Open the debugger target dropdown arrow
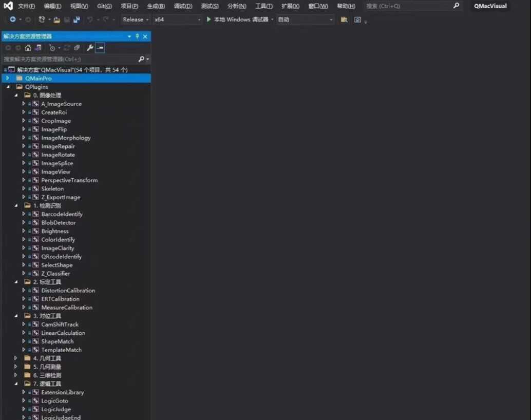This screenshot has width=531, height=420. click(272, 20)
